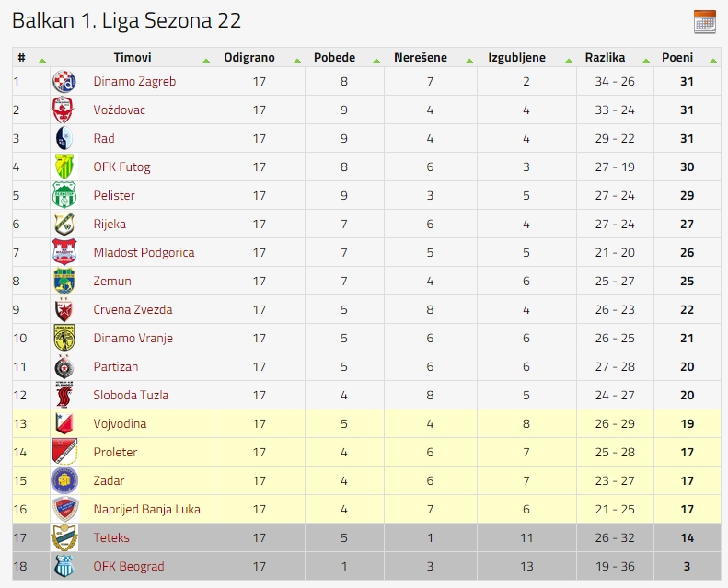
Task: Click the Nerešene column header
Action: (421, 58)
